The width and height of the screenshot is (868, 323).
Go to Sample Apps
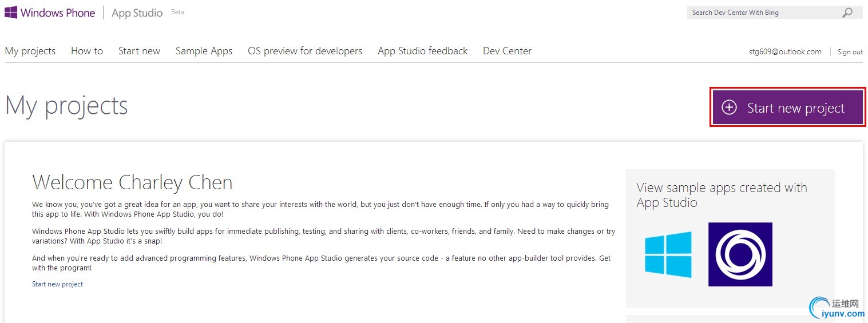[204, 51]
